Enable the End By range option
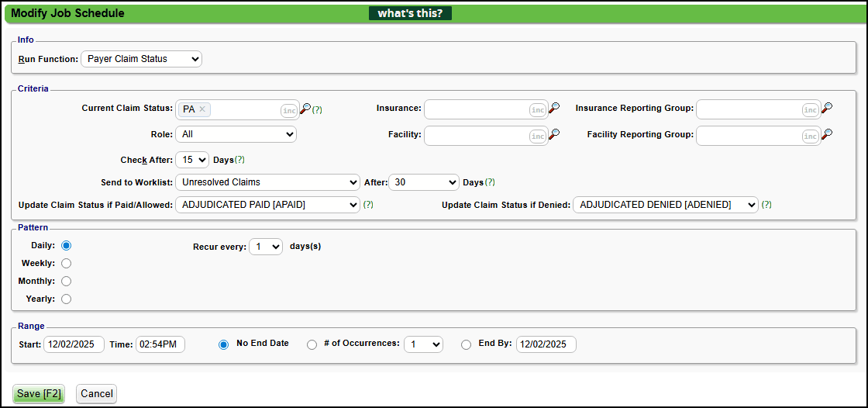The image size is (868, 408). pos(466,344)
